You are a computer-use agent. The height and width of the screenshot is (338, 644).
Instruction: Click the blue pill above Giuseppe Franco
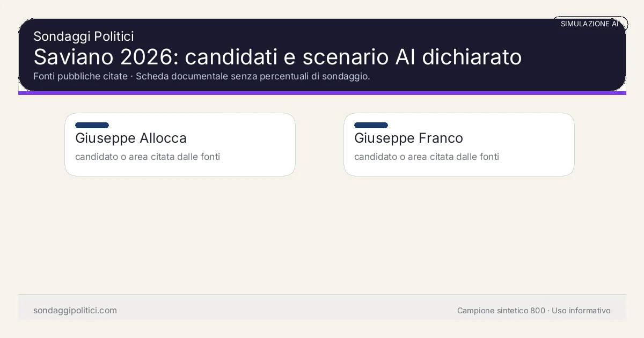[371, 126]
